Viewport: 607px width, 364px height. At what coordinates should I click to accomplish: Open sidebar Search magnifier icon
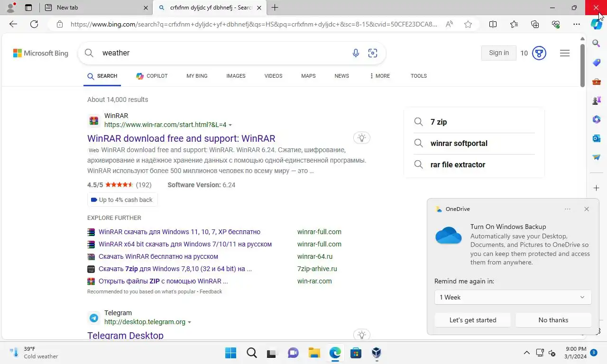[x=597, y=44]
